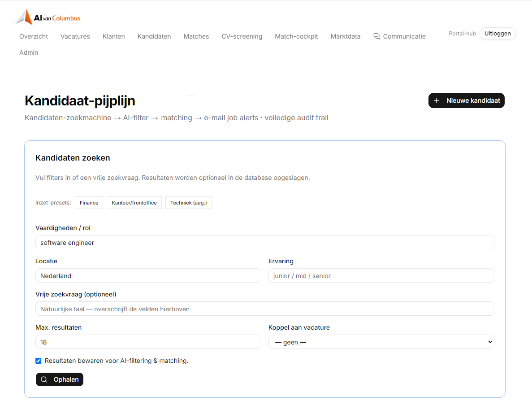Screen dimensions: 532x405
Task: Focus the Ervaring input field
Action: tap(381, 276)
